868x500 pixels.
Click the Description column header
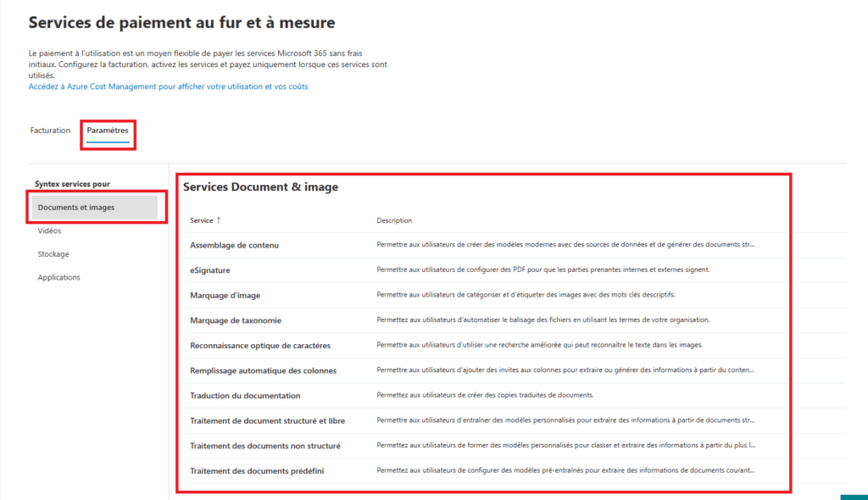(394, 220)
